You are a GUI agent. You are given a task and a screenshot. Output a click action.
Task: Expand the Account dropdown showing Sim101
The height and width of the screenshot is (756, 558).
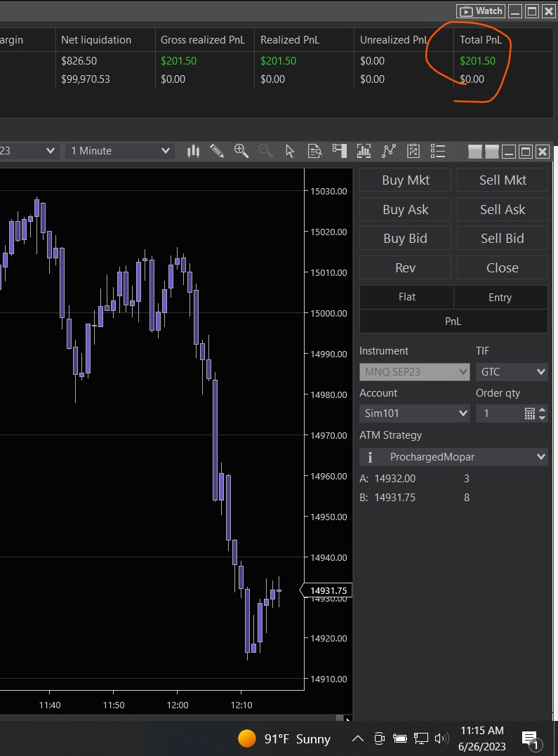[x=414, y=413]
